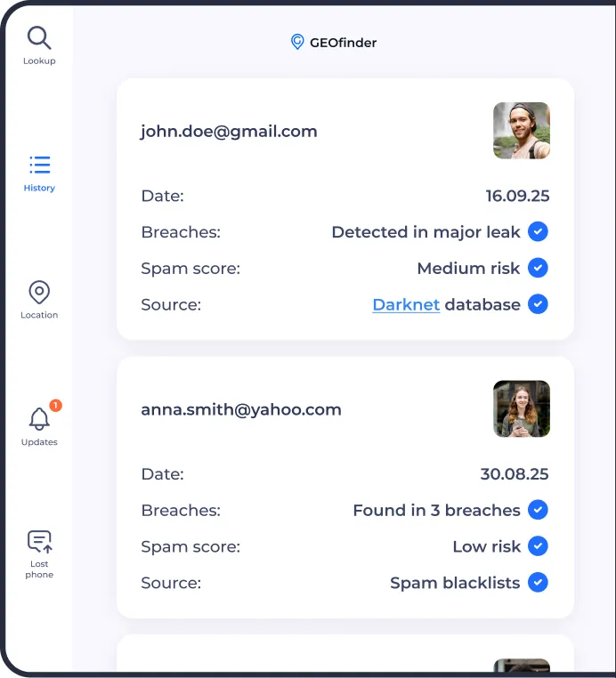Click the GEOfinder title text
616x678 pixels.
[x=343, y=43]
